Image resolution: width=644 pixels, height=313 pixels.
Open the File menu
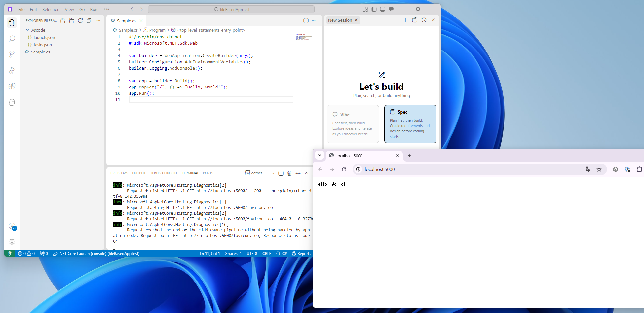(21, 9)
